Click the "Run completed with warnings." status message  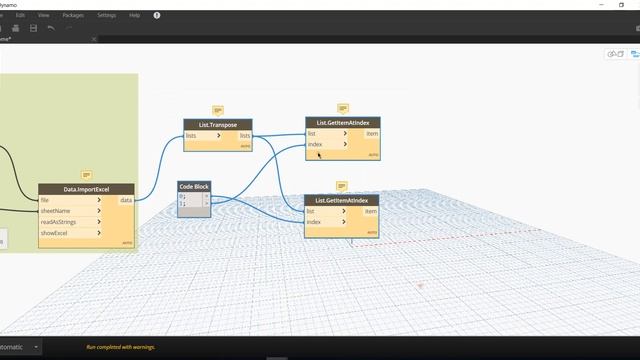[x=120, y=347]
